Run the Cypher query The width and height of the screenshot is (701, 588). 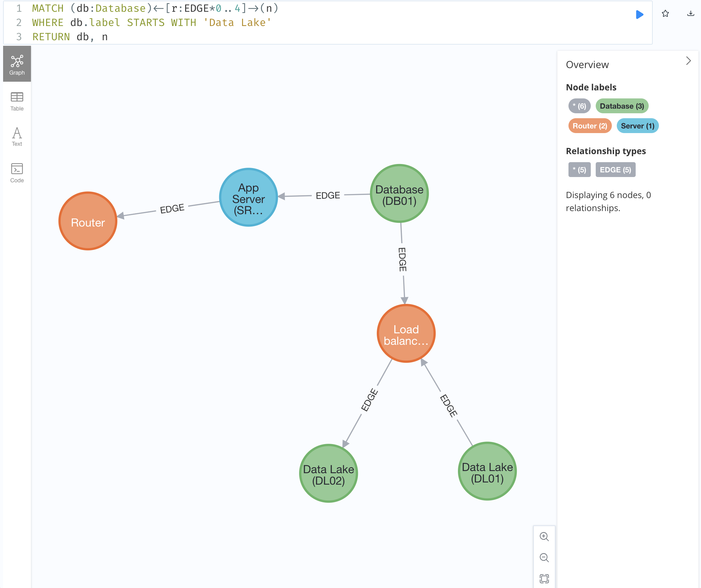click(x=640, y=15)
